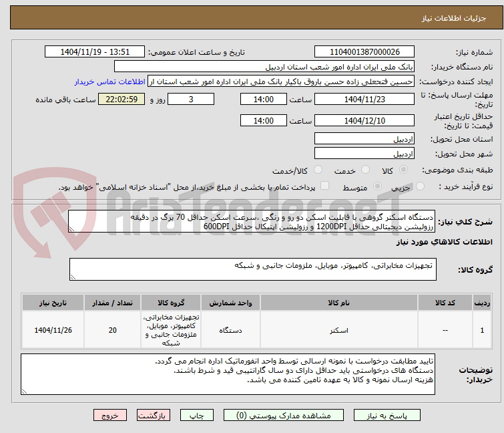This screenshot has height=433, width=504.
Task: Select the کالا/خدمت radio button
Action: click(318, 170)
